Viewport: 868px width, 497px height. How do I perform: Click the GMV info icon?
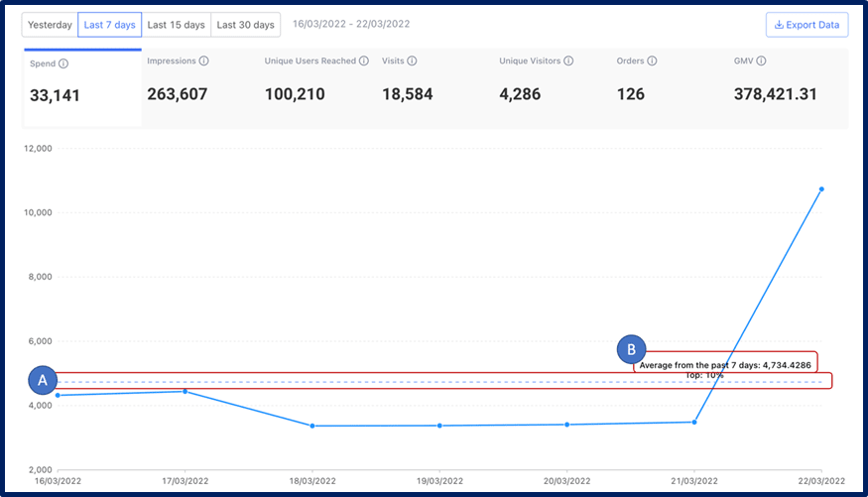click(761, 62)
